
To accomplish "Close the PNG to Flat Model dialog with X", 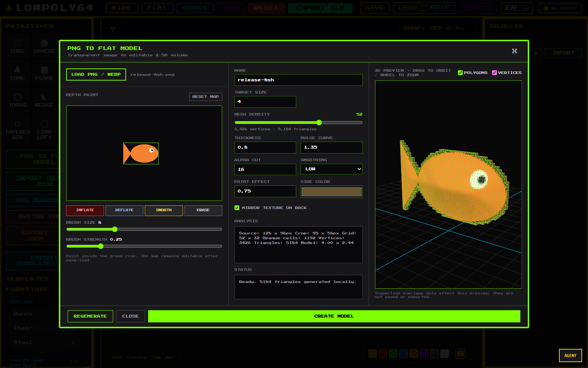I will [514, 51].
